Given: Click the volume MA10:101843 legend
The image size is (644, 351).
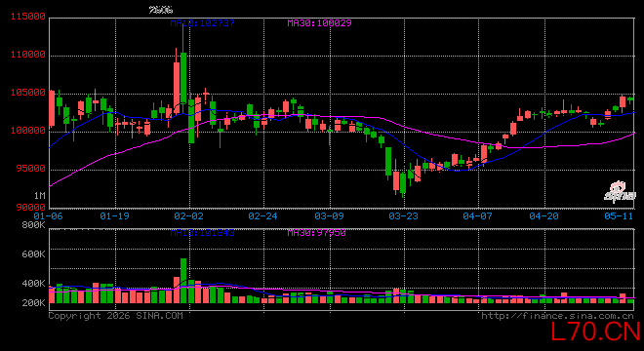Looking at the screenshot, I should [x=203, y=233].
